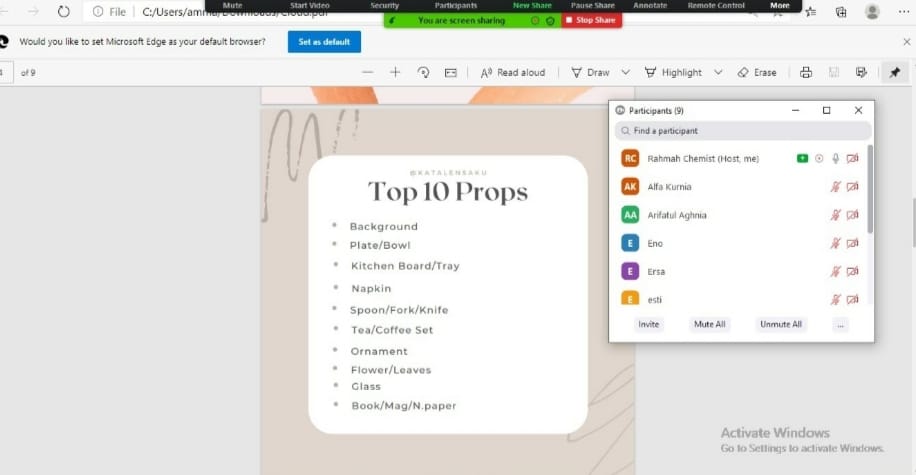Select the Erase tool
The image size is (916, 475).
(757, 72)
